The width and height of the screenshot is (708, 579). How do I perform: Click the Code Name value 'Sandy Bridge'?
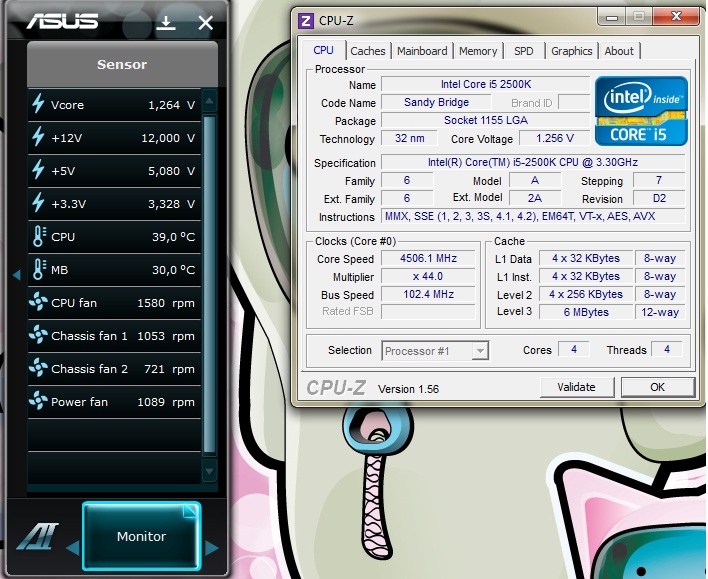(x=437, y=103)
